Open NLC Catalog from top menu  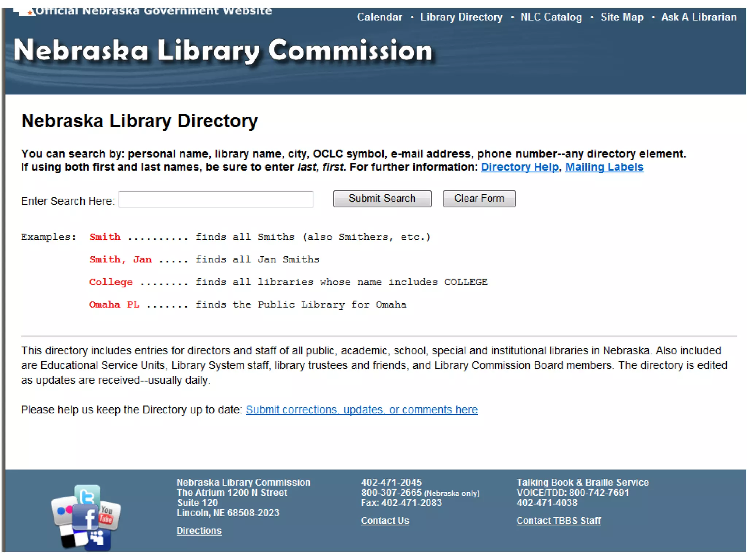click(x=551, y=17)
